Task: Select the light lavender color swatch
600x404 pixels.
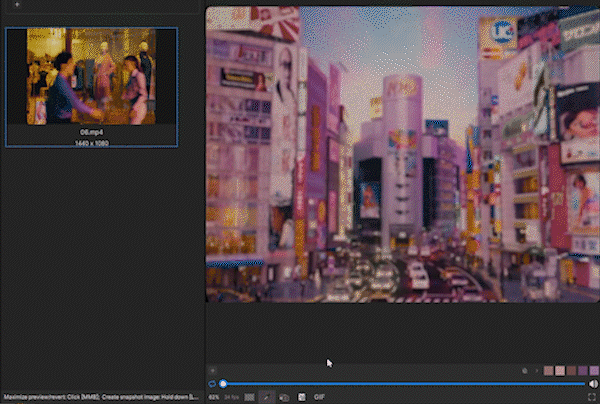Action: pos(594,371)
